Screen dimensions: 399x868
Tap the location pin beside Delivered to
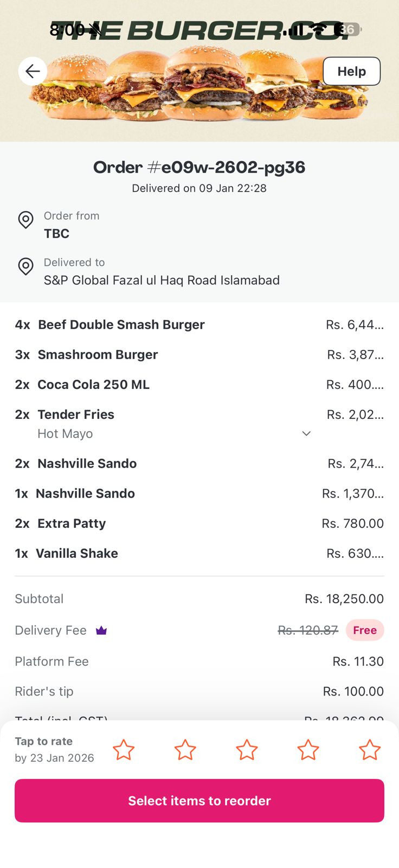click(25, 266)
